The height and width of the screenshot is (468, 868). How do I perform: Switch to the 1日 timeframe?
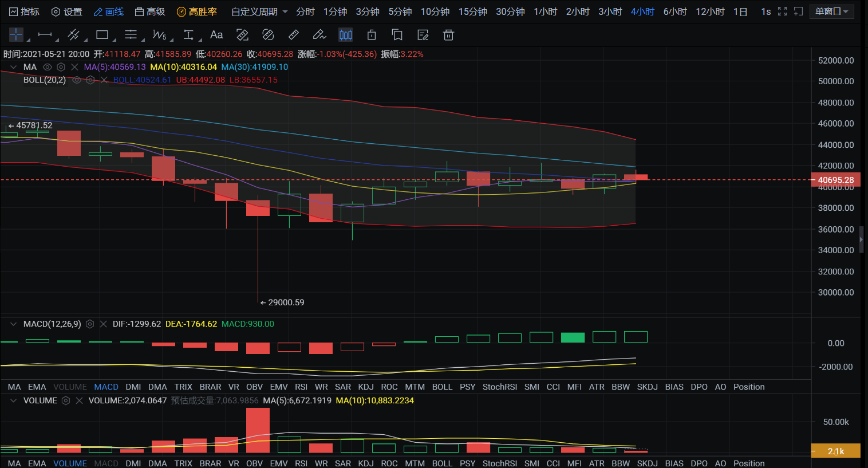point(740,11)
